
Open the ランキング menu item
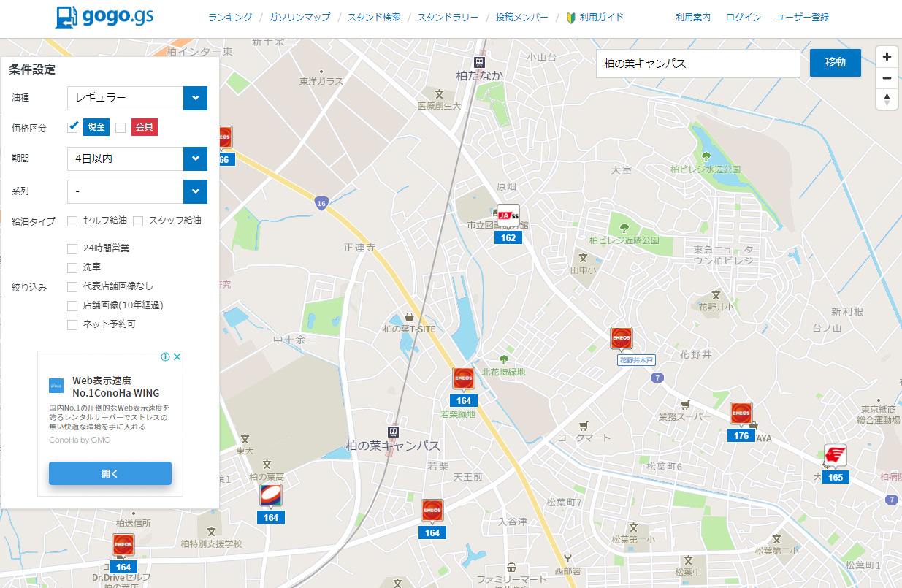click(x=230, y=17)
